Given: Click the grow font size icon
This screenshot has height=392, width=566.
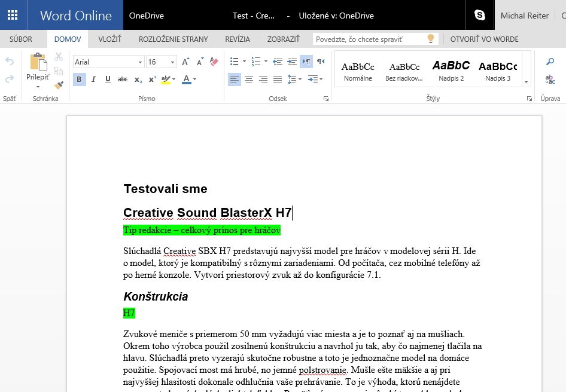Looking at the screenshot, I should pos(185,62).
